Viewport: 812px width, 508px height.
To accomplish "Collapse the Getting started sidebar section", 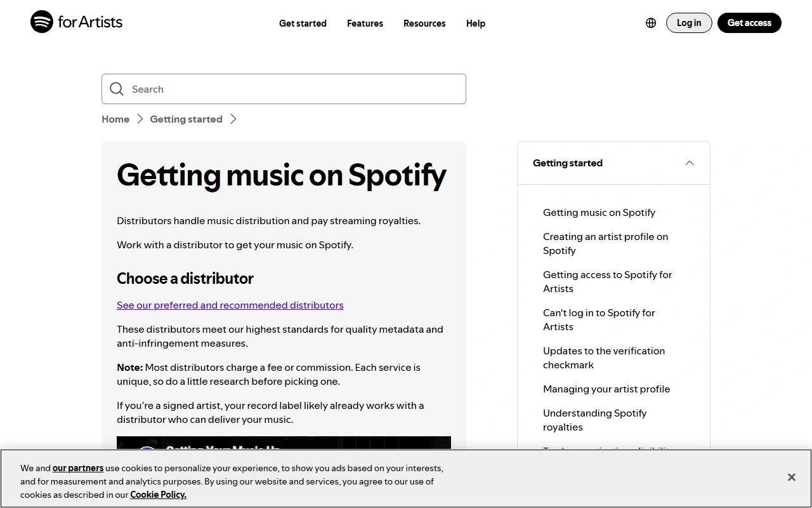I will [x=690, y=163].
